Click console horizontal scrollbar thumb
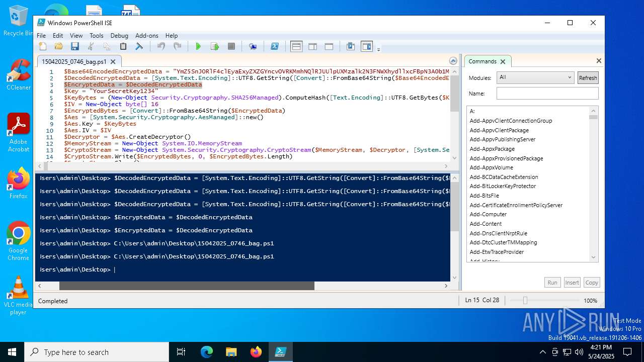The image size is (644, 362). pos(187,286)
